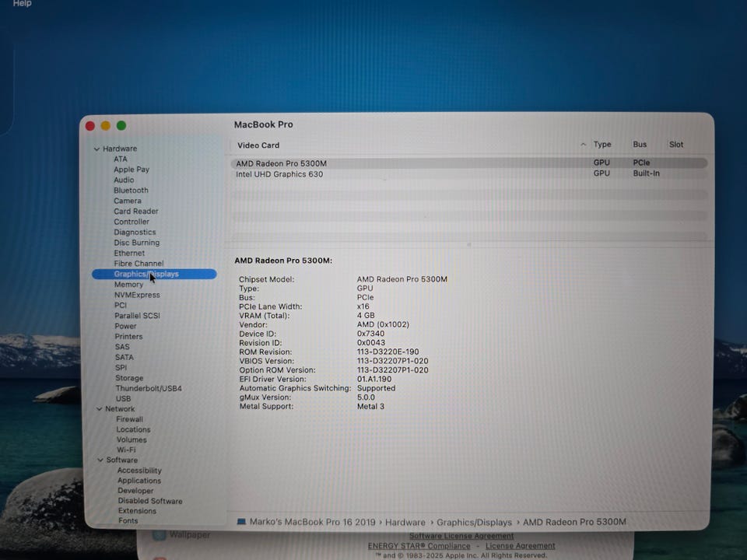
Task: Click the yellow minimize window button
Action: click(106, 126)
